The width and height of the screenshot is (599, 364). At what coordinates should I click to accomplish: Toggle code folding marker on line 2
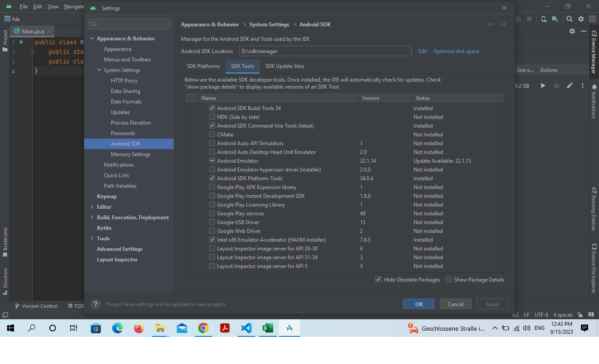coord(32,52)
